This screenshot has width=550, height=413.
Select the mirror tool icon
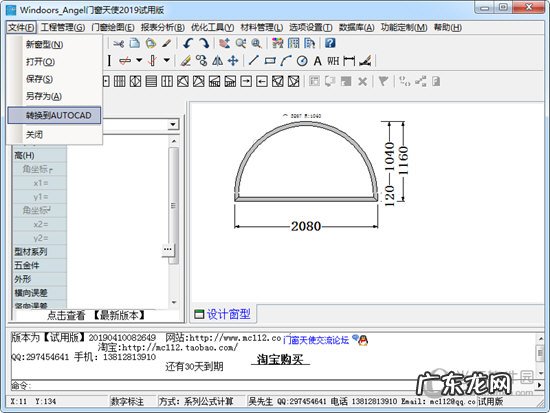point(217,61)
